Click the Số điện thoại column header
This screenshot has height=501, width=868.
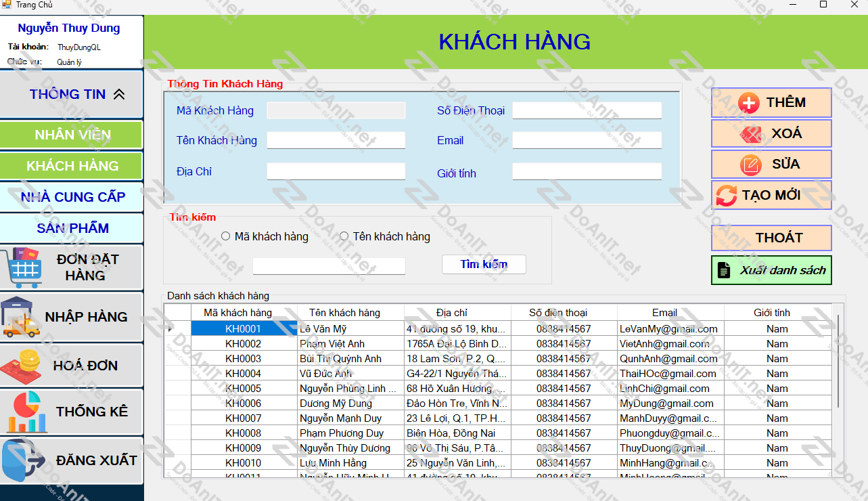[564, 313]
